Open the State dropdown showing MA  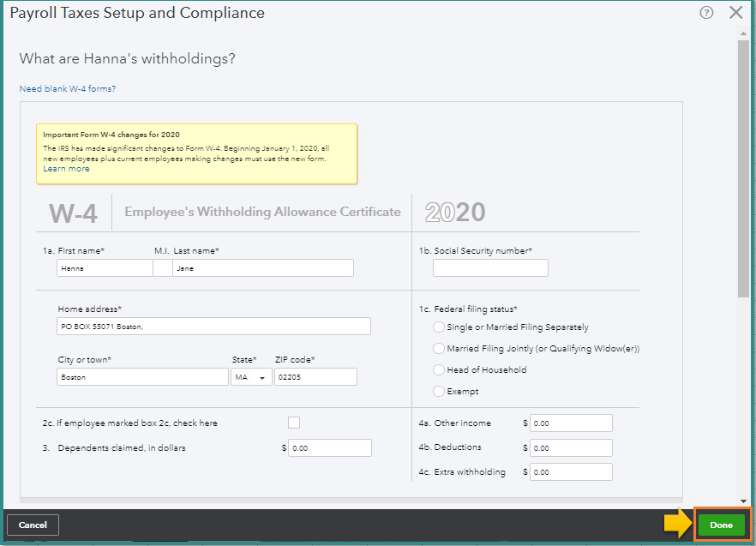click(x=251, y=377)
